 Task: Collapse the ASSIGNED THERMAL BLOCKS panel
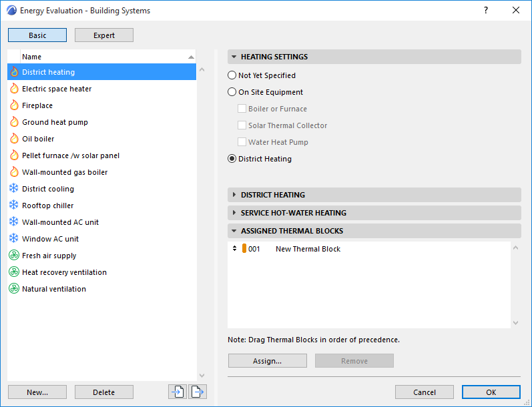374,231
